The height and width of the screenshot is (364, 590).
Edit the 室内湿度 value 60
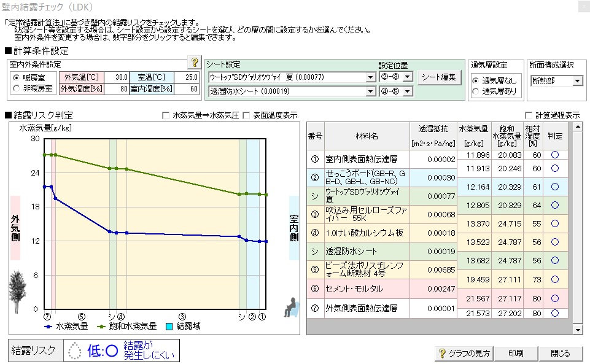pyautogui.click(x=187, y=89)
